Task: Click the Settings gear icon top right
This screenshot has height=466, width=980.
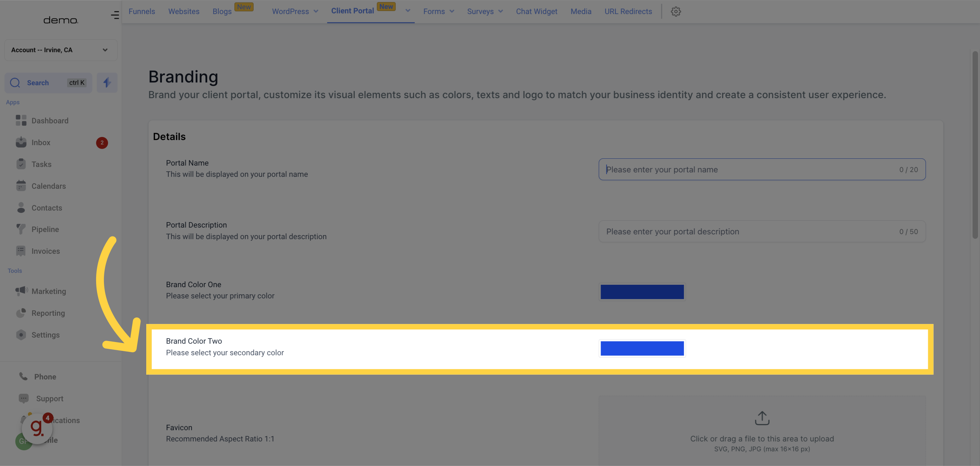Action: pyautogui.click(x=676, y=11)
